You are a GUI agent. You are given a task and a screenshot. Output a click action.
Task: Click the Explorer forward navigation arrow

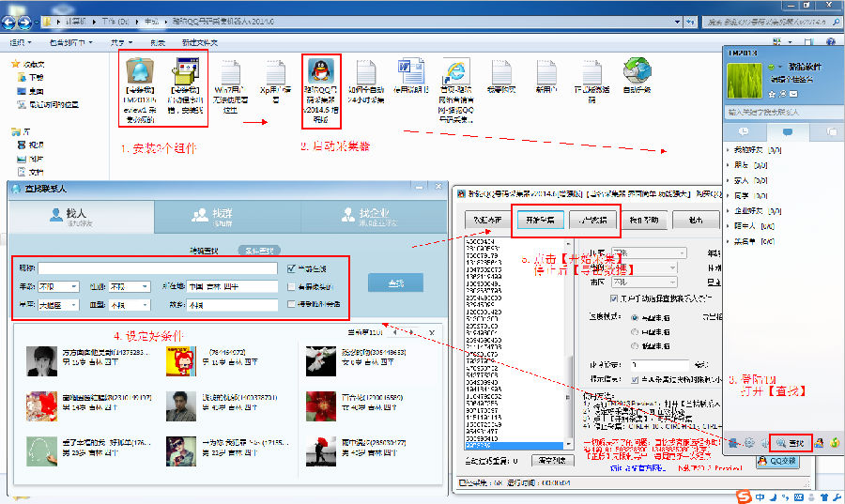[x=24, y=23]
